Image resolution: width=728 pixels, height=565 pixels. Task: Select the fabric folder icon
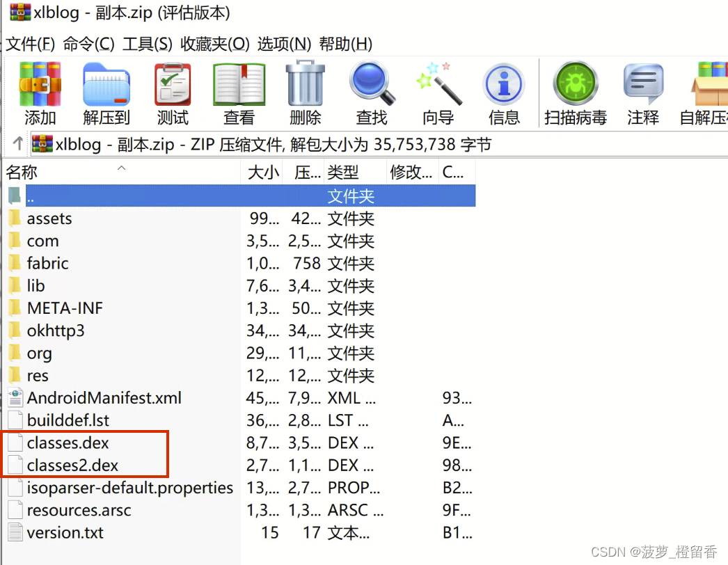15,263
